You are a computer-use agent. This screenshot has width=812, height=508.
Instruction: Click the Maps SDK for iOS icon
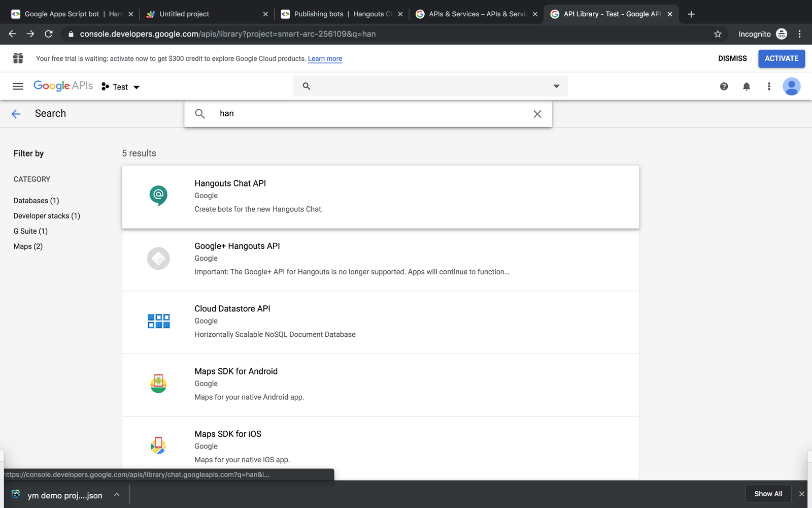158,446
